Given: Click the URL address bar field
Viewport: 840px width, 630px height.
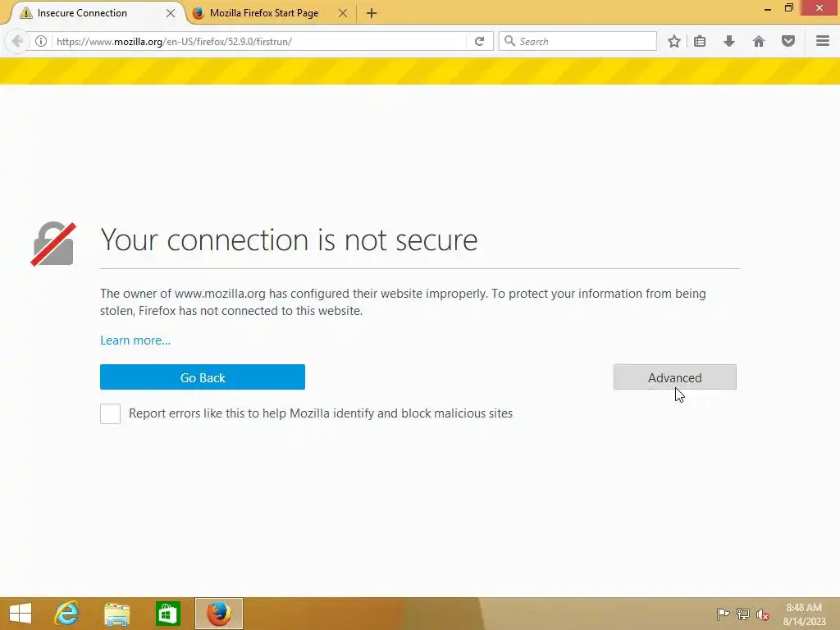Looking at the screenshot, I should click(260, 41).
